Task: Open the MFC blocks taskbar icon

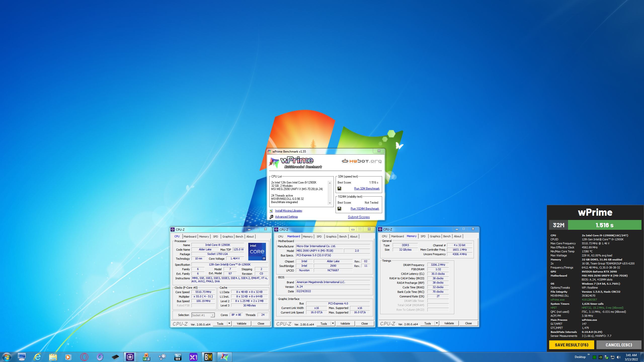Action: [146, 357]
